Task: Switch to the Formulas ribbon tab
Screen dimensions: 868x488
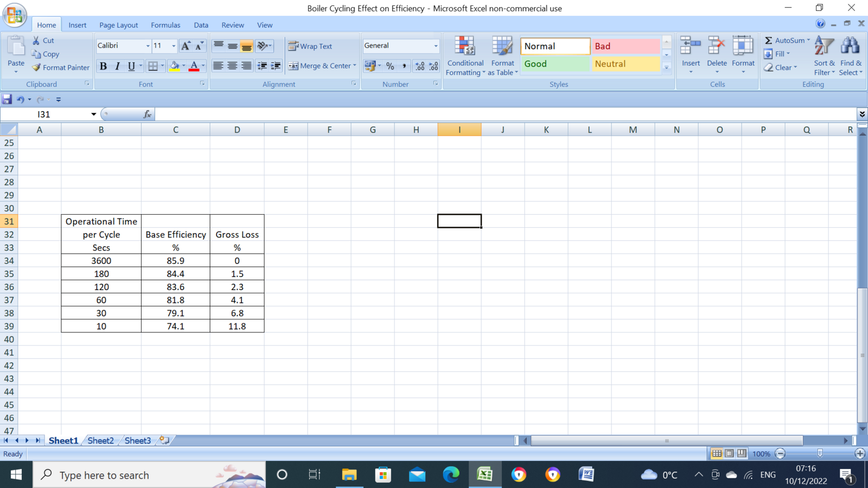Action: click(x=165, y=25)
